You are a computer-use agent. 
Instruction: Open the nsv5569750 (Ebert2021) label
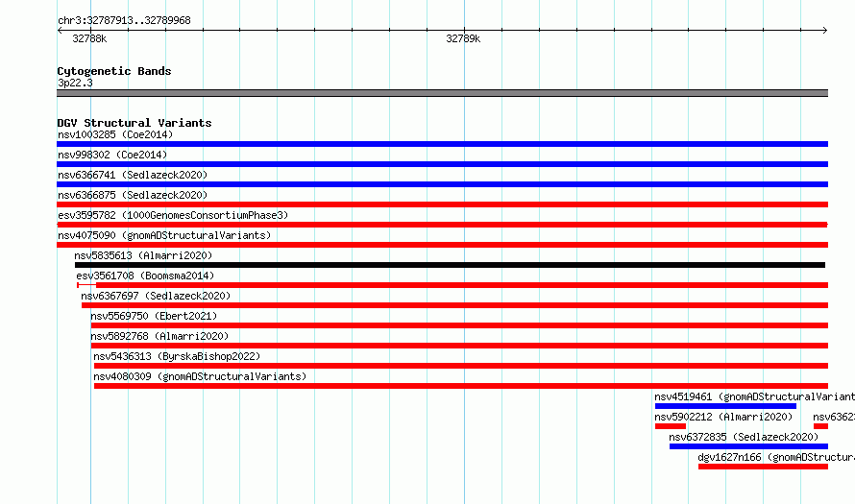point(154,316)
